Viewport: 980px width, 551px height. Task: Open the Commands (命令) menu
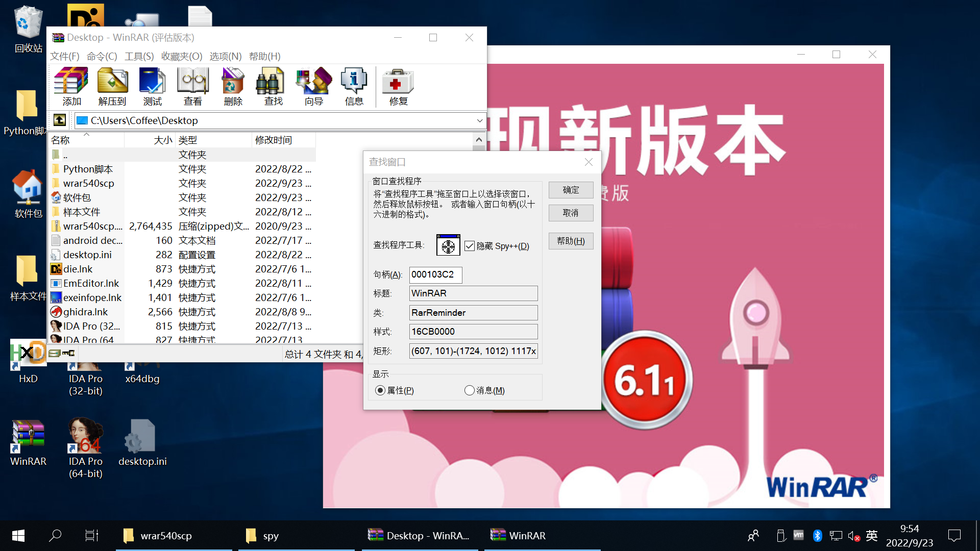point(102,56)
